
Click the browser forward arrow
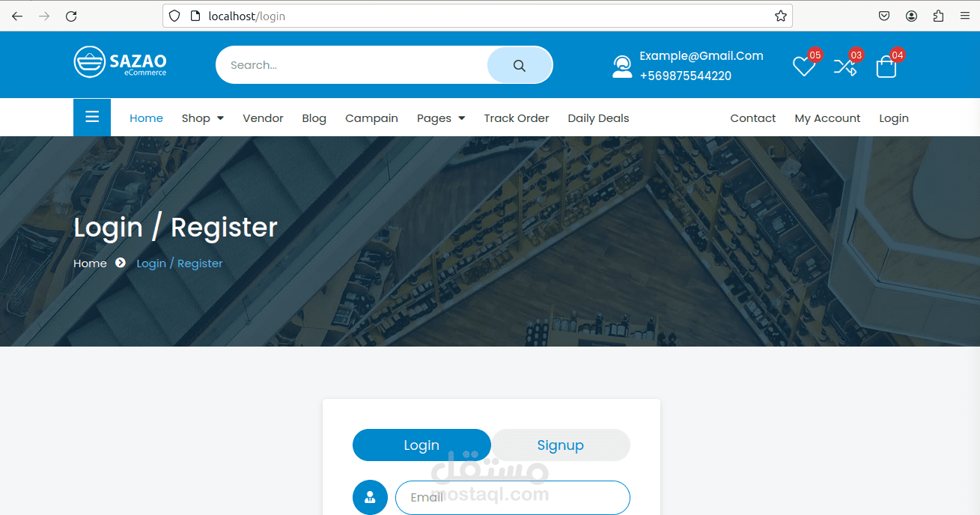[x=44, y=16]
